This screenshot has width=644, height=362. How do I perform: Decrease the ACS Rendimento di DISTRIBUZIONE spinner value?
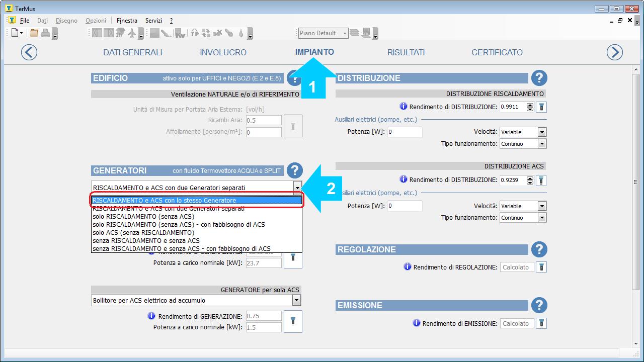530,182
